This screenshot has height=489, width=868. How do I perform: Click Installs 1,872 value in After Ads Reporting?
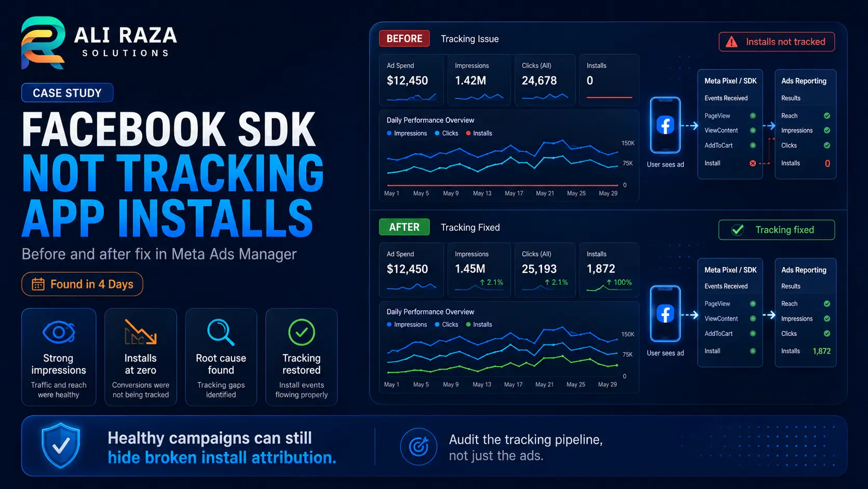[x=821, y=351]
